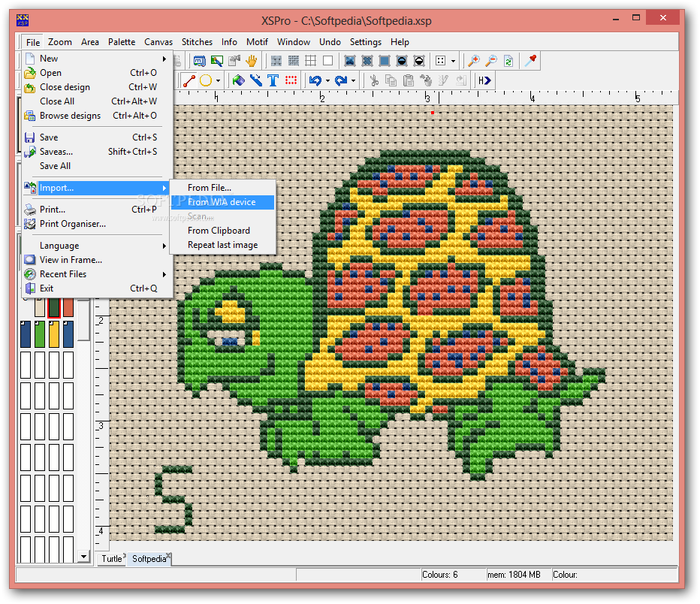Click the 'mem: 1804 MB' status text
700x604 pixels.
(x=514, y=575)
